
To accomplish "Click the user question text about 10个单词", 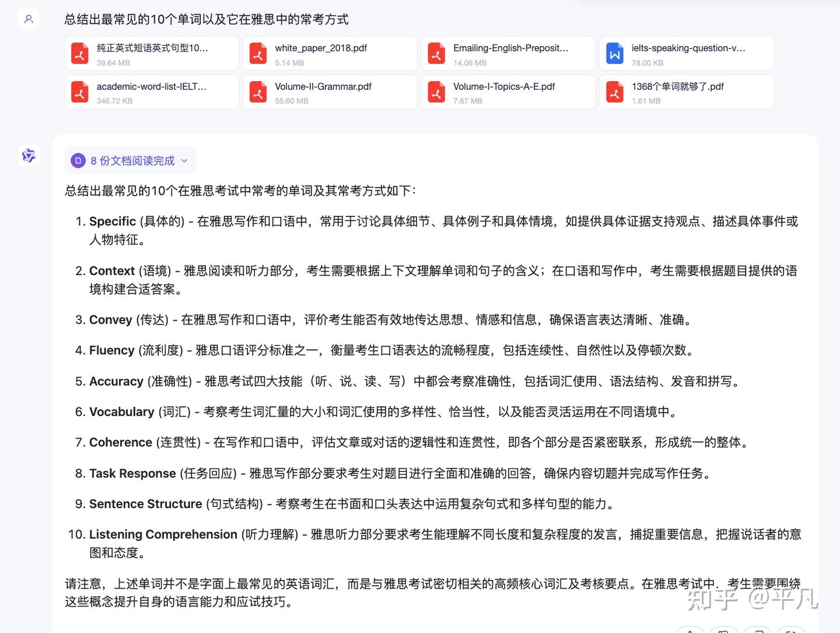I will click(x=206, y=19).
